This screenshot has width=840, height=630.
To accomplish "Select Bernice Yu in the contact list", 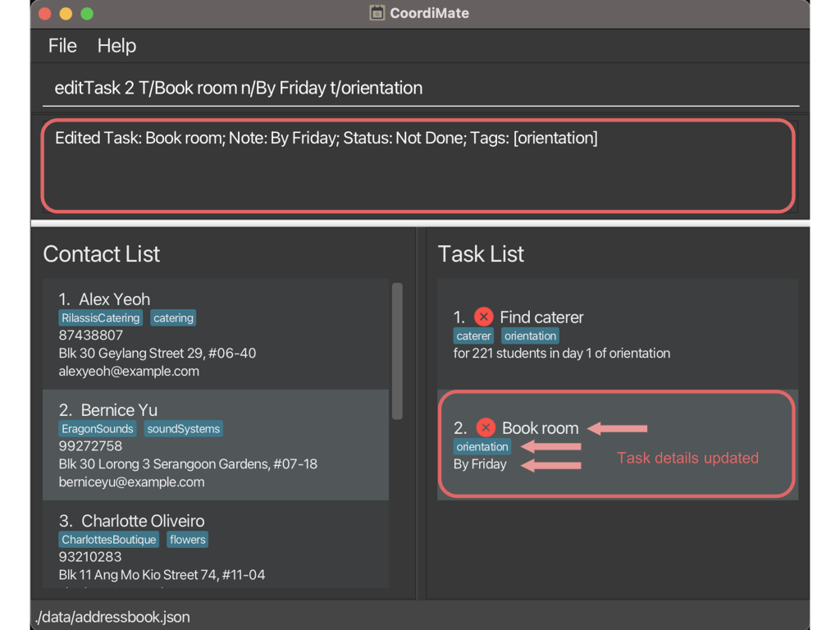I will point(215,445).
